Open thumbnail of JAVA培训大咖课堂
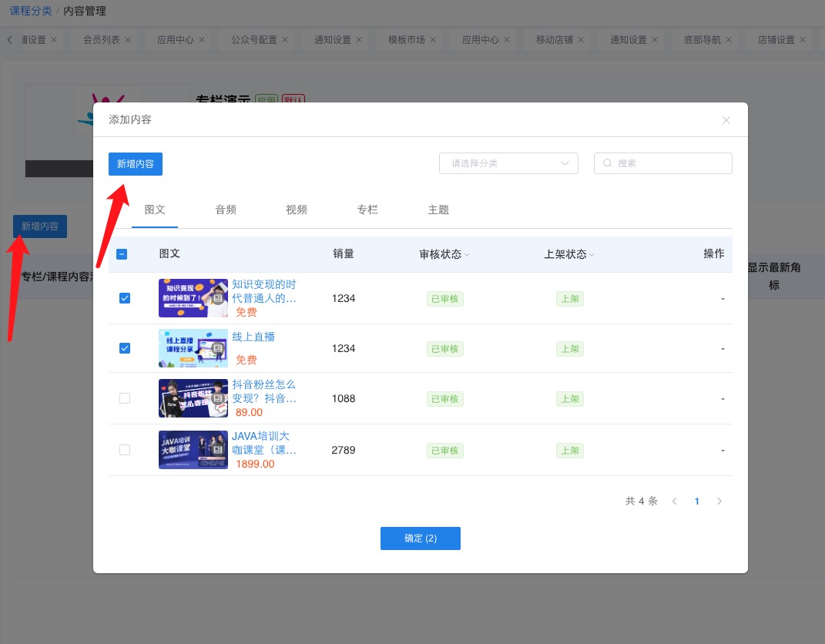This screenshot has height=644, width=825. [x=193, y=450]
